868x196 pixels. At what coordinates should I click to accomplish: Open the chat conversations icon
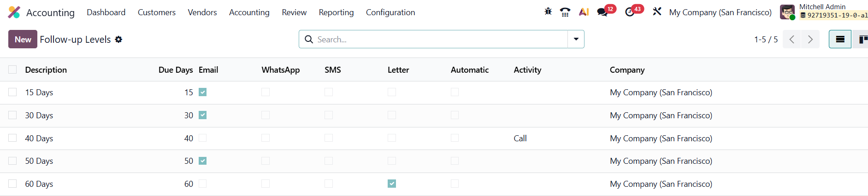[x=602, y=12]
